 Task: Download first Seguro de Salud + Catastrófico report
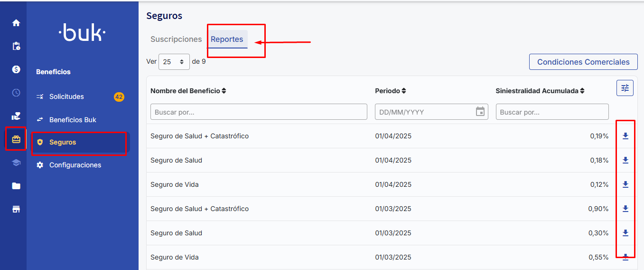(625, 136)
